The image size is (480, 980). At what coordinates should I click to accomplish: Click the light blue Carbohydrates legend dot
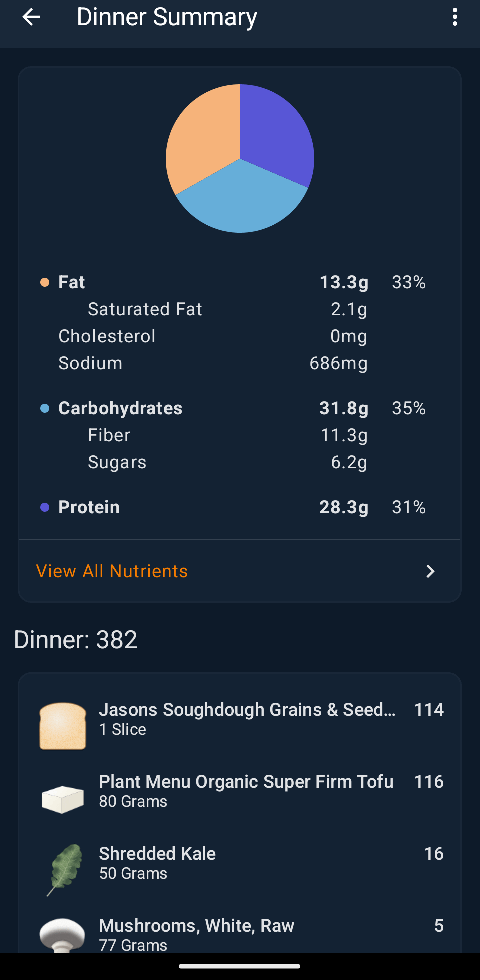click(45, 408)
